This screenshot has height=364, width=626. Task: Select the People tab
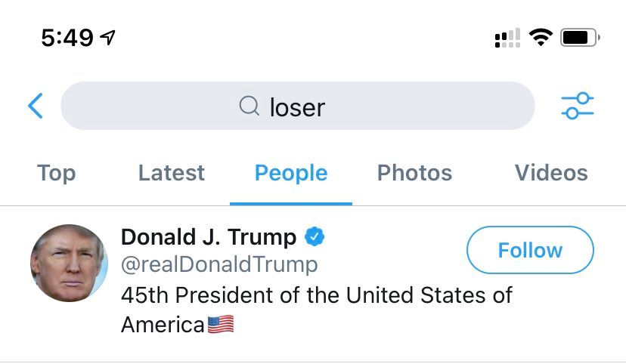tap(291, 173)
